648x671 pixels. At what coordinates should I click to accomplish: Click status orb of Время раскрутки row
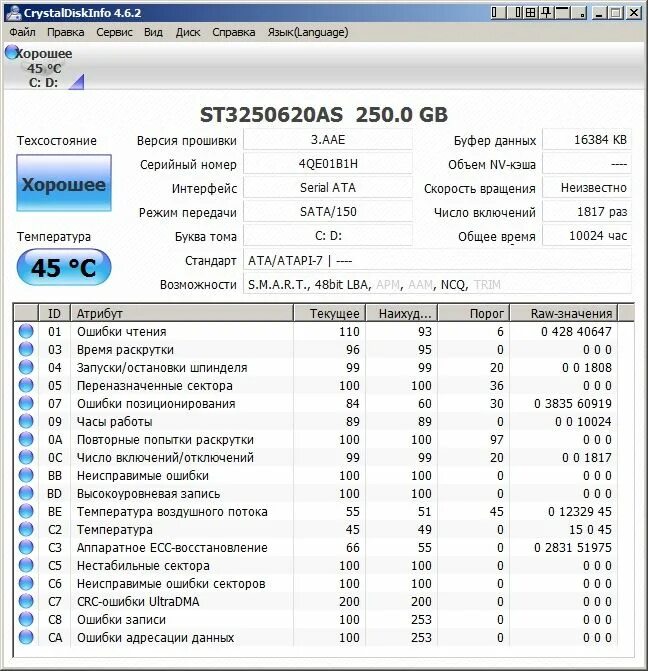26,349
